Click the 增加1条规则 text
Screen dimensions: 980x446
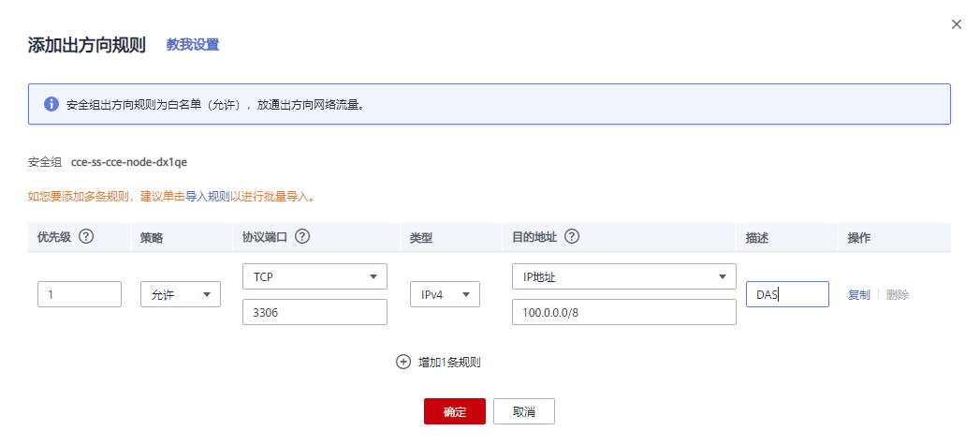449,363
